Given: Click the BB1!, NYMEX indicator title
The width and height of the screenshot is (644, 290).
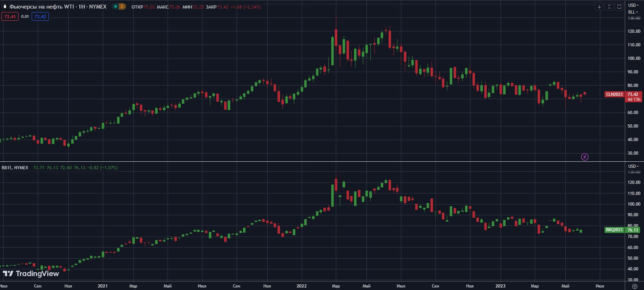Looking at the screenshot, I should (15, 167).
